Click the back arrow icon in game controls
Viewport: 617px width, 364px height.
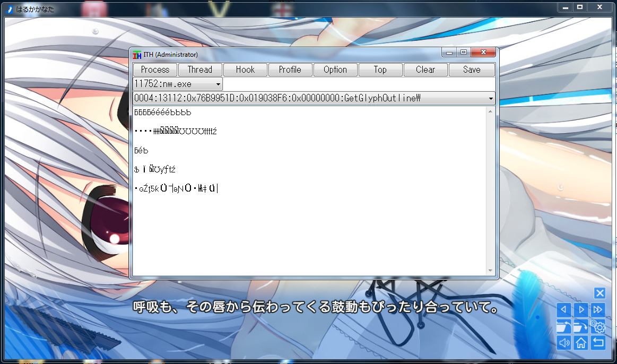pyautogui.click(x=563, y=310)
